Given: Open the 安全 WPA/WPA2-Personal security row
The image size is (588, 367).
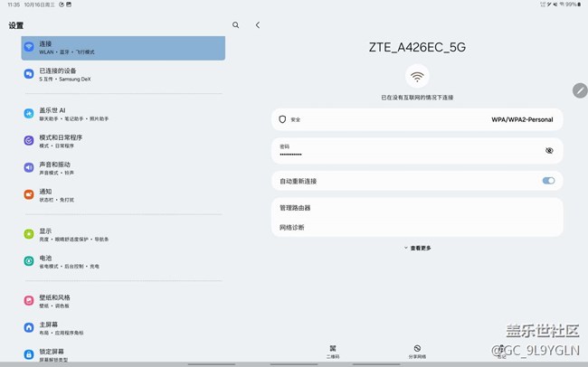Looking at the screenshot, I should point(417,119).
